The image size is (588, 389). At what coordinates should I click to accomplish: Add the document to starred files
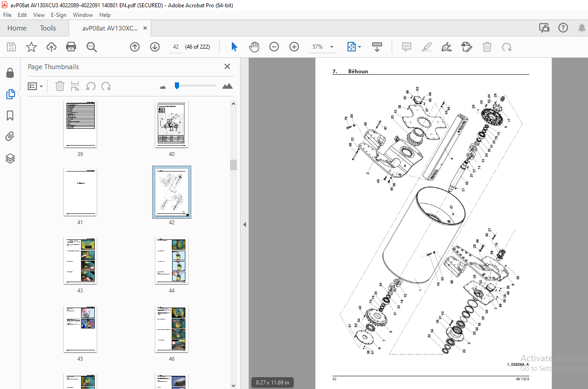31,47
